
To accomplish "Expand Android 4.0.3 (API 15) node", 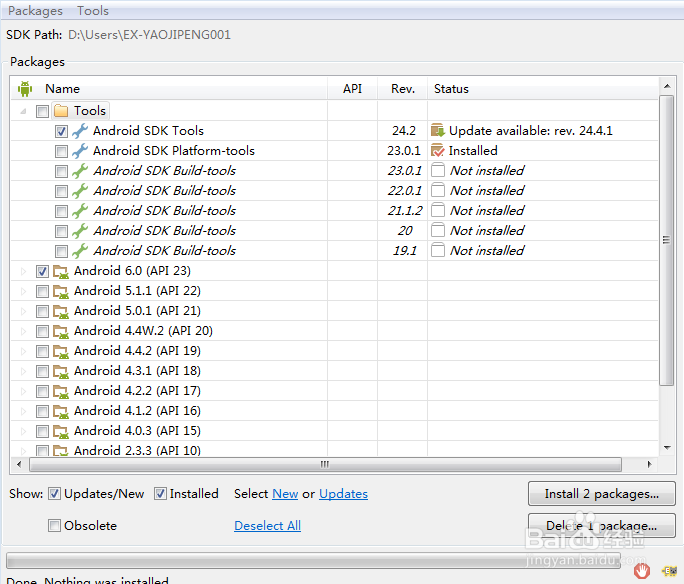I will point(24,431).
